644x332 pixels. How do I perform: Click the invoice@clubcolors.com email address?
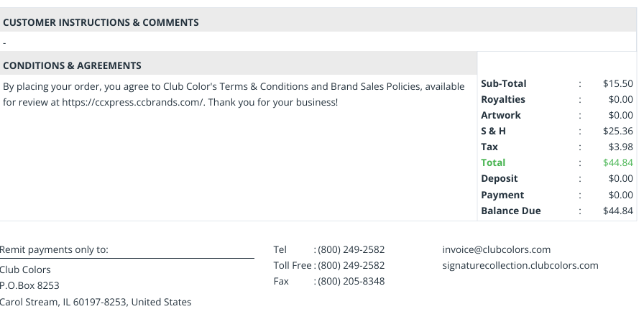click(496, 249)
